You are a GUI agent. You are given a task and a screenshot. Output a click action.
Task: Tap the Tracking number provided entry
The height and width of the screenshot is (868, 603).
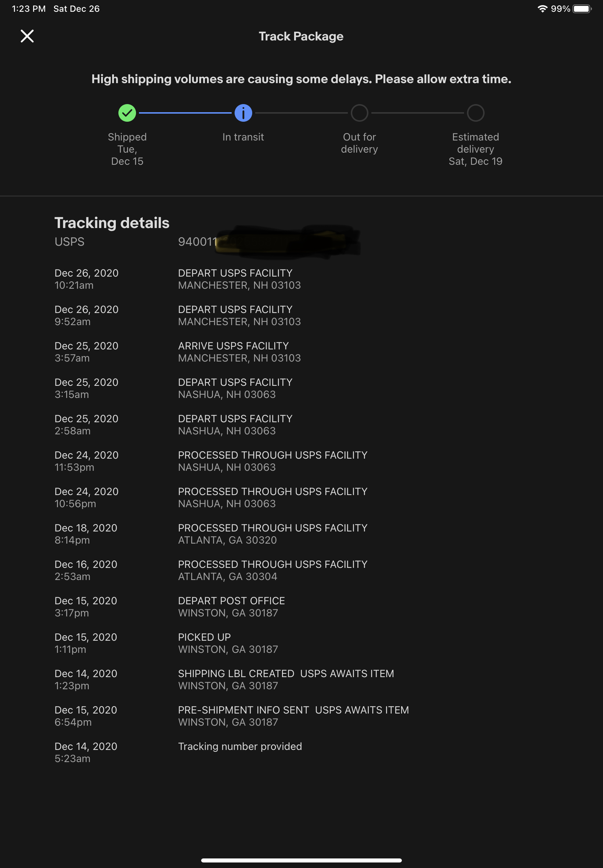pos(240,746)
